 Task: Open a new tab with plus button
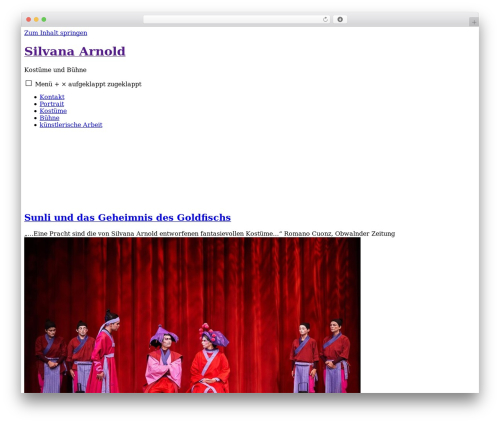coord(474,22)
